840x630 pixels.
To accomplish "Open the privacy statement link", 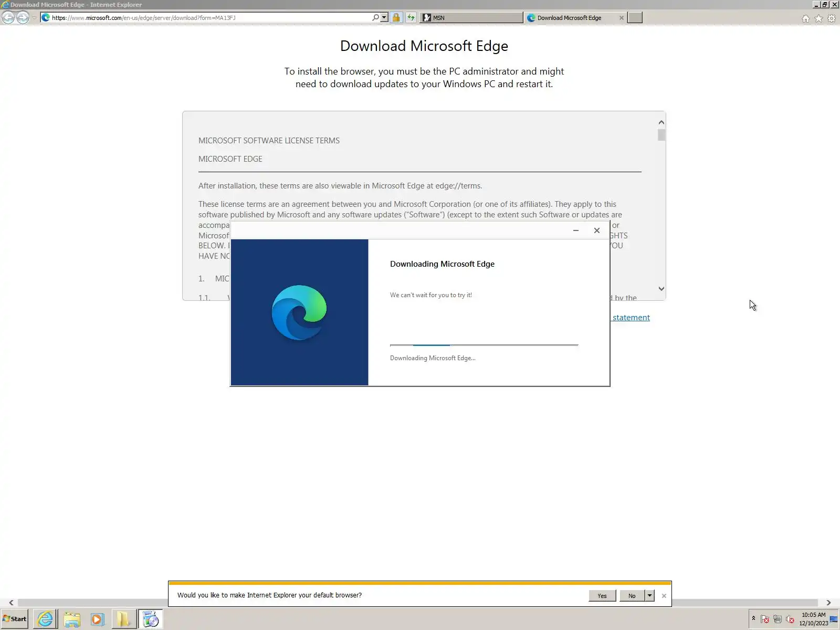I will click(631, 317).
